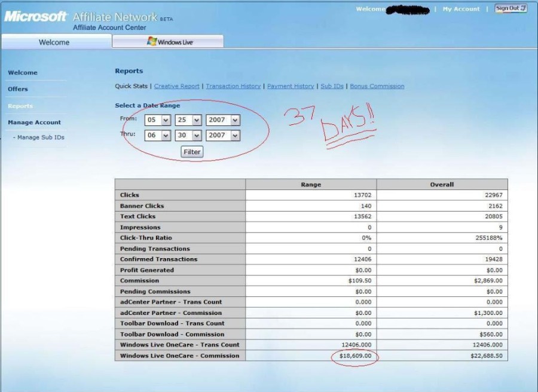Click the Banner Clicks row label

coord(142,206)
